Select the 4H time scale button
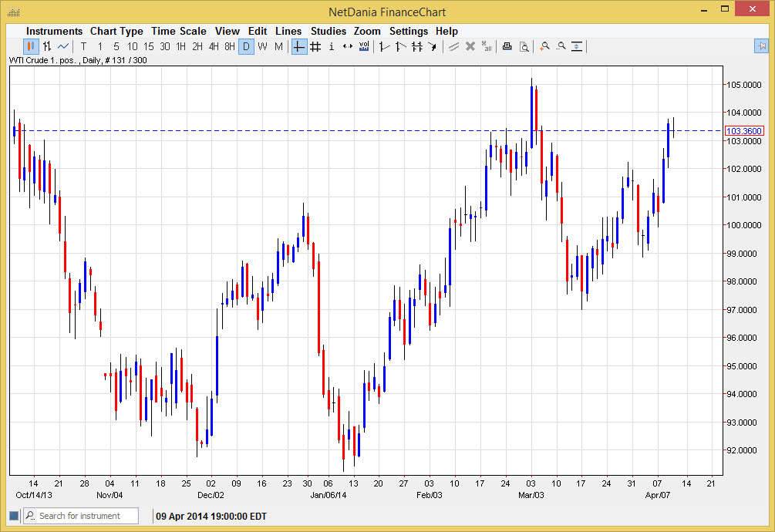775x532 pixels. [x=214, y=46]
